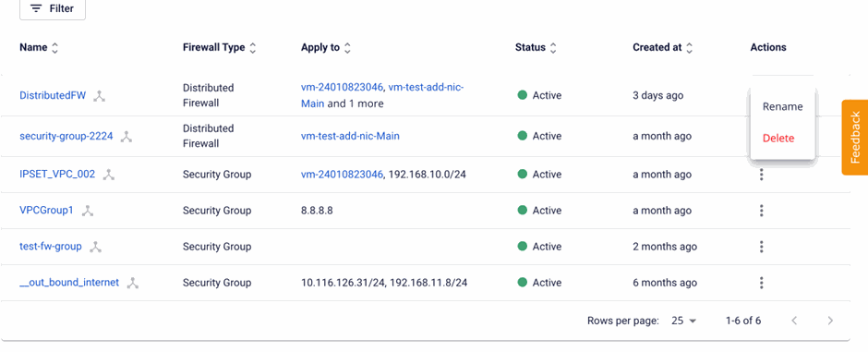Click the Apply to column header
Screen dimensions: 868x352
pos(320,48)
